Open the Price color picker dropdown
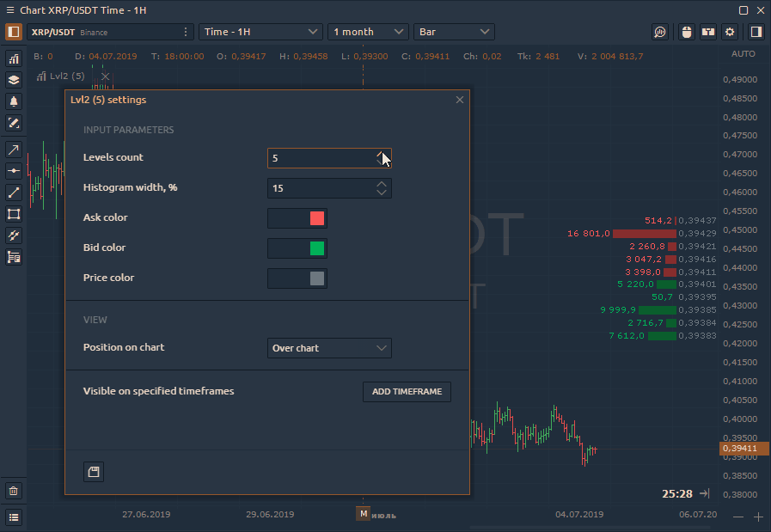The width and height of the screenshot is (771, 532). click(297, 278)
